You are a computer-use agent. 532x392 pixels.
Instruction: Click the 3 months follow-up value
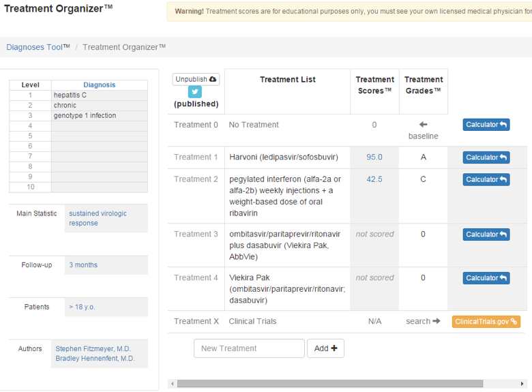click(x=83, y=265)
